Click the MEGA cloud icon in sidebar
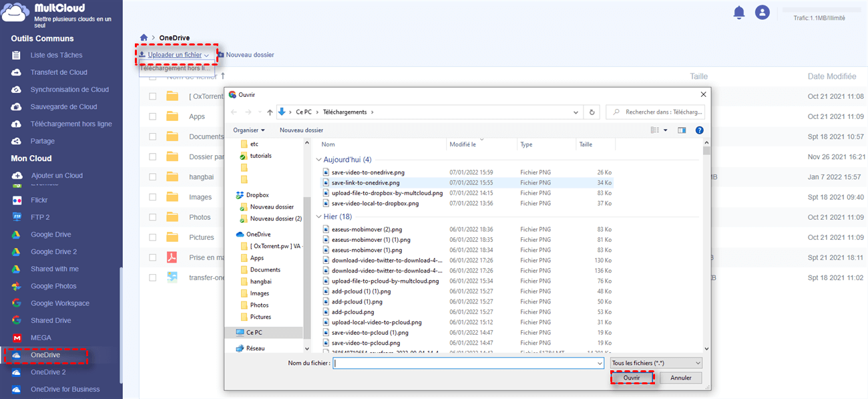 [17, 338]
